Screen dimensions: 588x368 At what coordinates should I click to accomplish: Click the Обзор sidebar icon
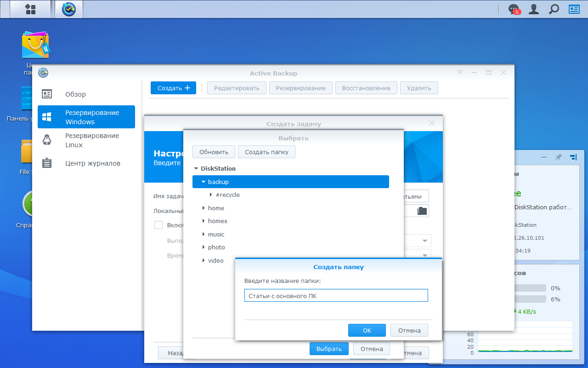(x=47, y=94)
